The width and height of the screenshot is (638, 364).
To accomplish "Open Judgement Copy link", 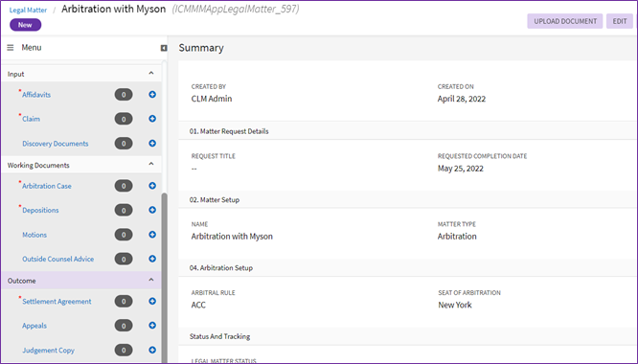I will pos(49,351).
